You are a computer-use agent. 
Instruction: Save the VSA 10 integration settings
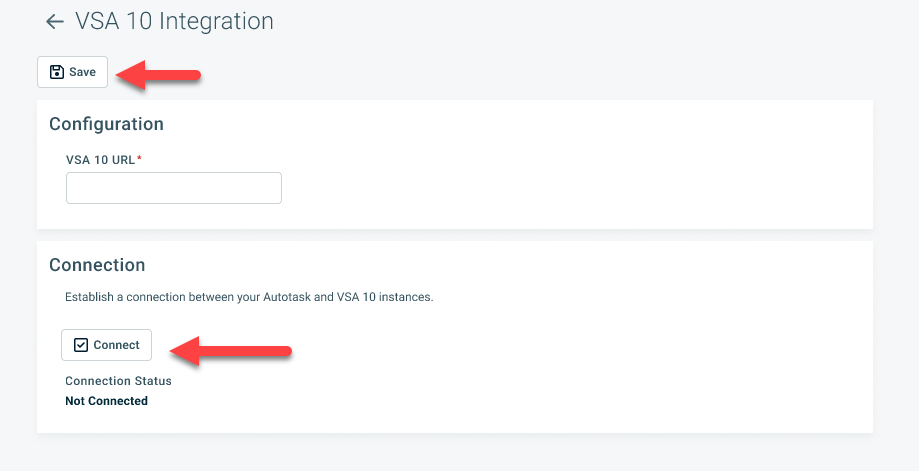(72, 72)
